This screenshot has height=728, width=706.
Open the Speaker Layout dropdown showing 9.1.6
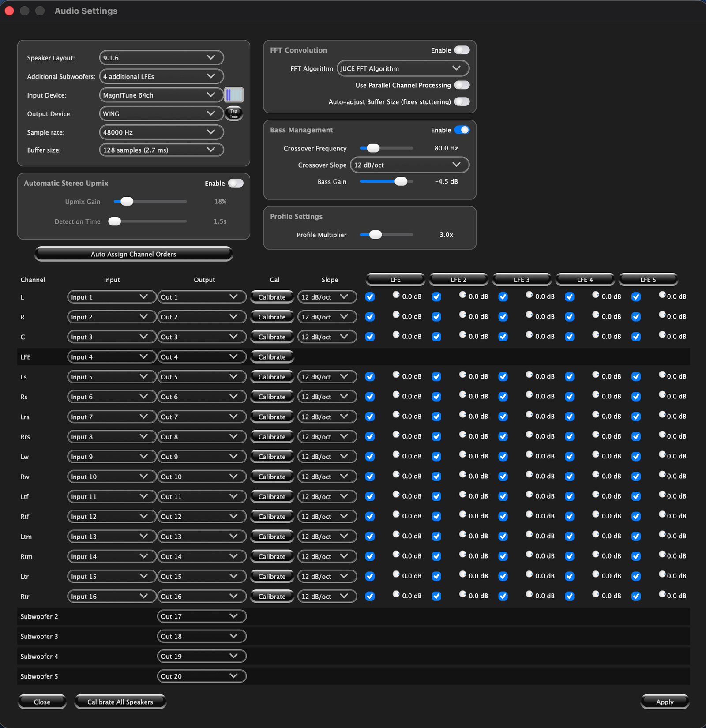(x=161, y=58)
